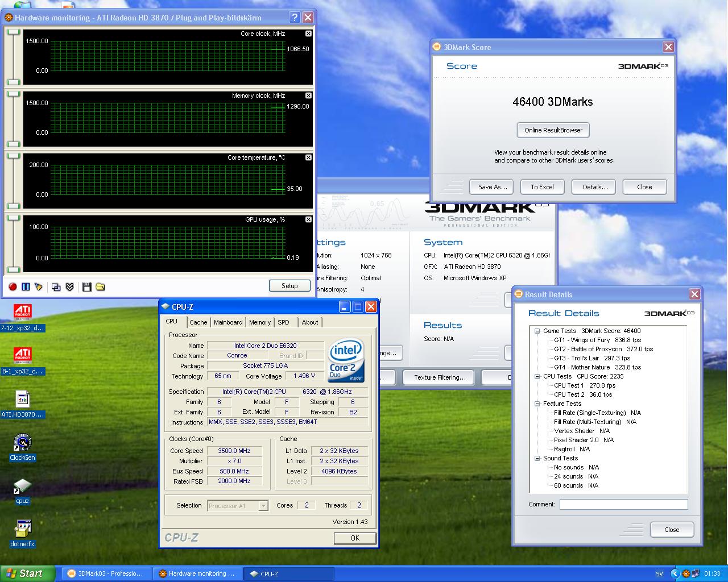Collapse the Game Tests tree node

tap(537, 331)
